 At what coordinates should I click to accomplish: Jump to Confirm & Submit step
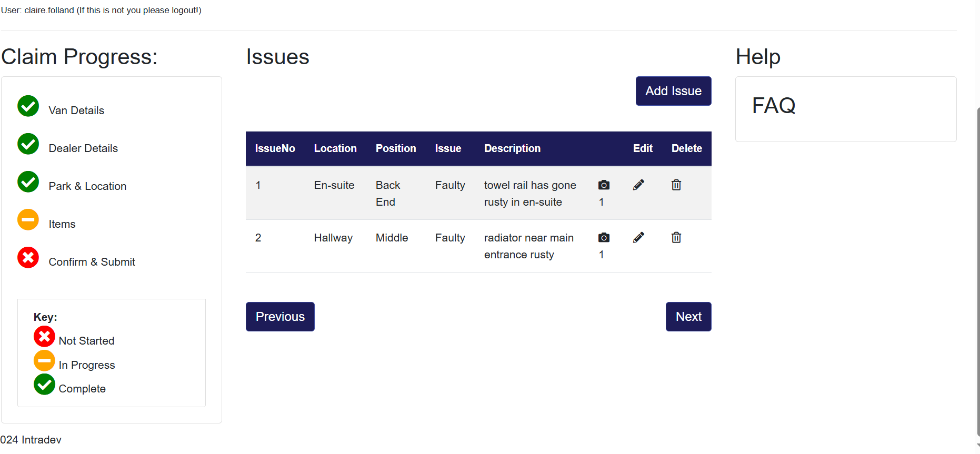[x=92, y=262]
